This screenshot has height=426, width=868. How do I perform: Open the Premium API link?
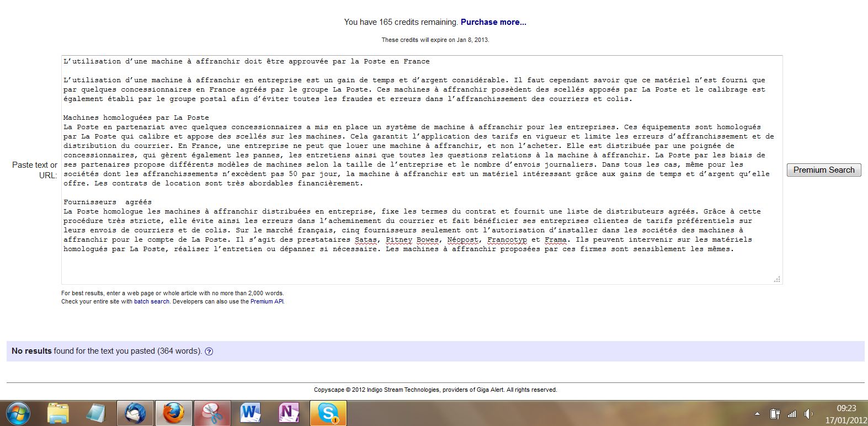click(267, 302)
